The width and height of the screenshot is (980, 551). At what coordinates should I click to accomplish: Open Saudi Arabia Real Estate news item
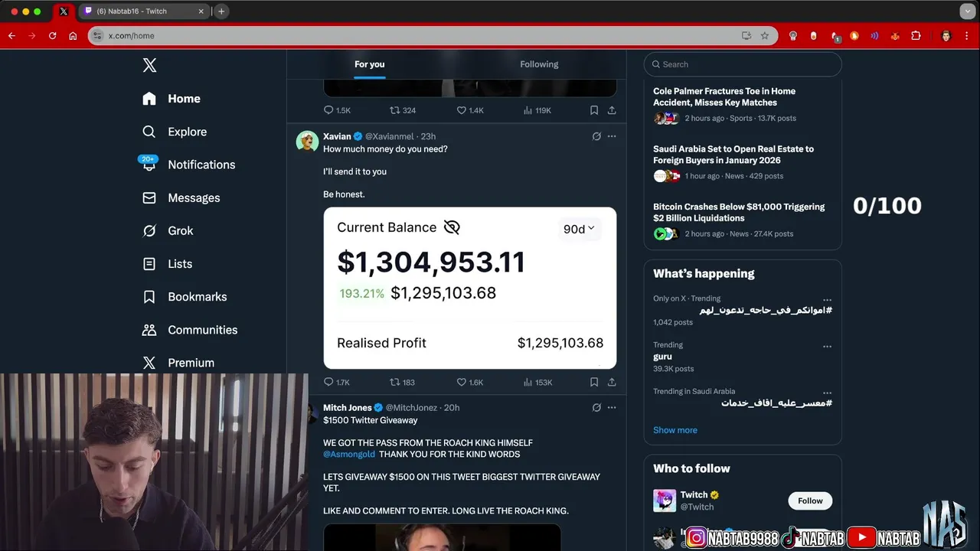pyautogui.click(x=743, y=162)
